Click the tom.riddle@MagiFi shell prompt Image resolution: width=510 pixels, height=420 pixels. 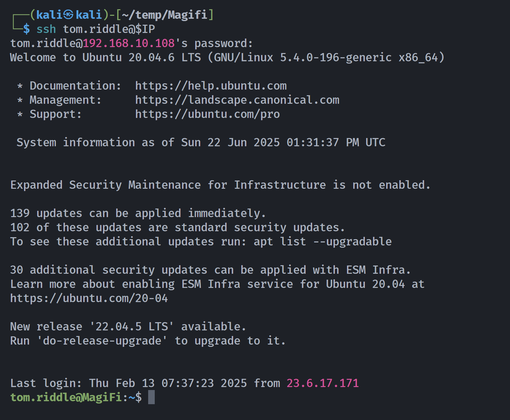(x=76, y=397)
